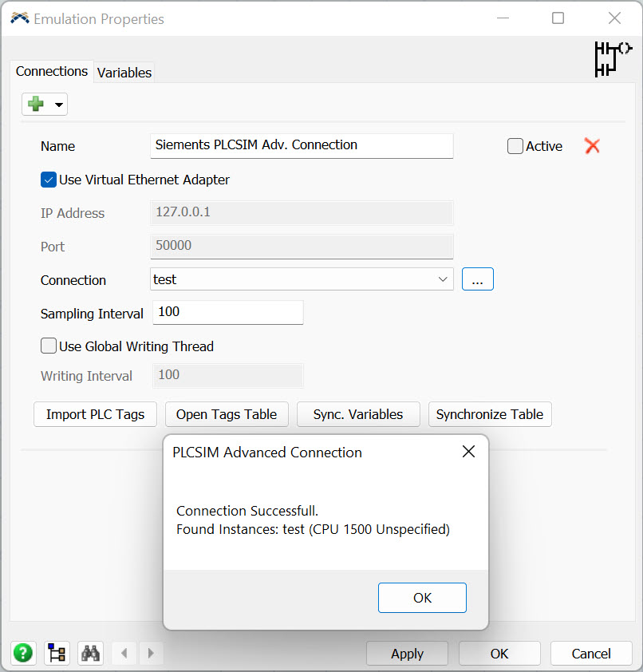Image resolution: width=643 pixels, height=672 pixels.
Task: Uncheck Use Virtual Ethernet Adapter
Action: 49,180
